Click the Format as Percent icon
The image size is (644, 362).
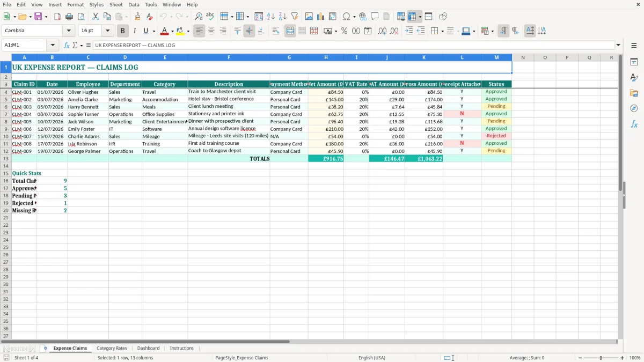coord(344,31)
